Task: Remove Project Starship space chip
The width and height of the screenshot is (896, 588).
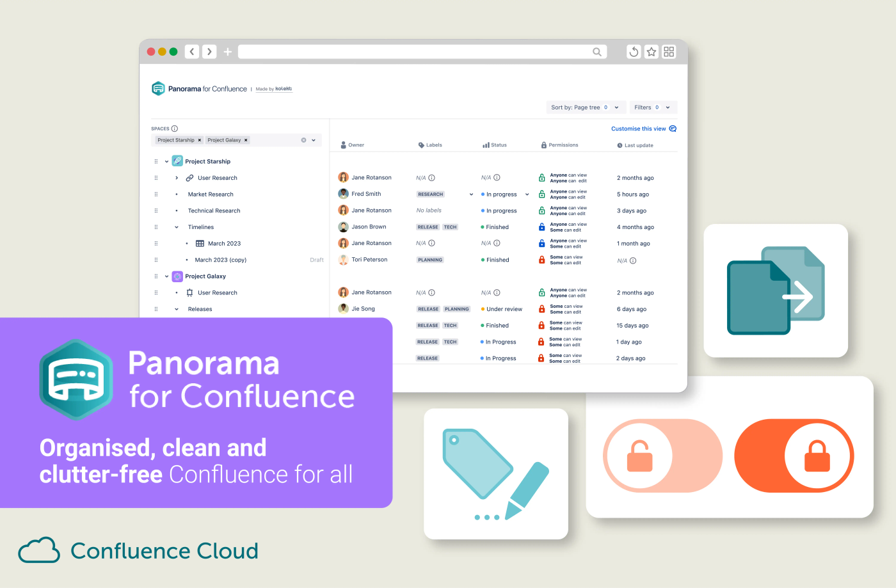Action: click(x=200, y=140)
